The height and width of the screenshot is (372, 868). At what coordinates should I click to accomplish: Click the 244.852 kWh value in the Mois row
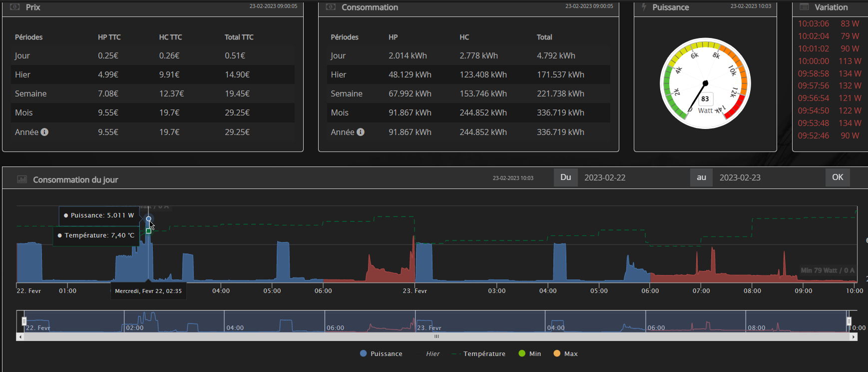(x=483, y=112)
